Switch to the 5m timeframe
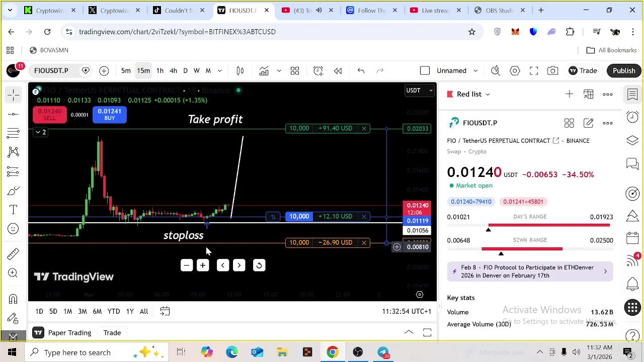The height and width of the screenshot is (362, 644). pos(126,71)
